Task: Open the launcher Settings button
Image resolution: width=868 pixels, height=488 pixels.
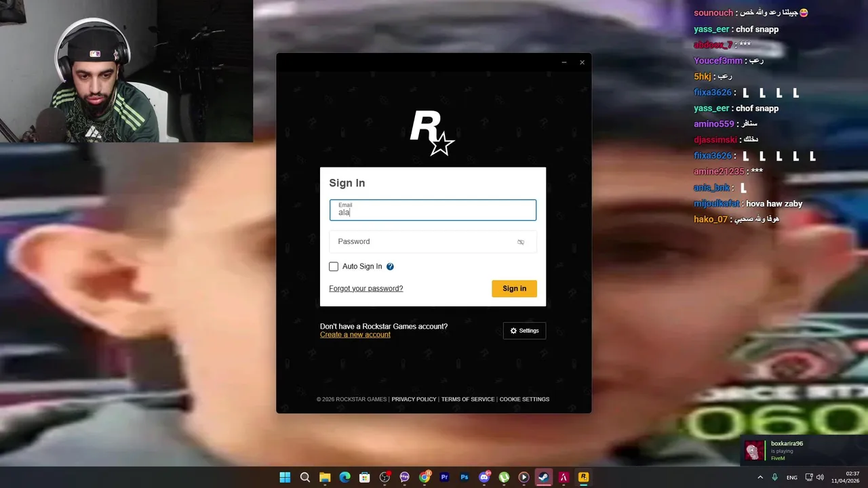Action: click(524, 331)
